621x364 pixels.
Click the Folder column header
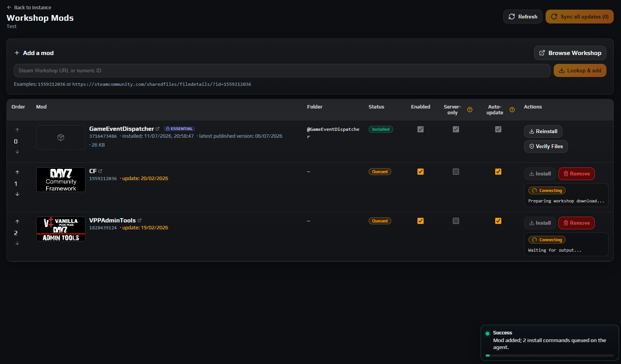315,107
